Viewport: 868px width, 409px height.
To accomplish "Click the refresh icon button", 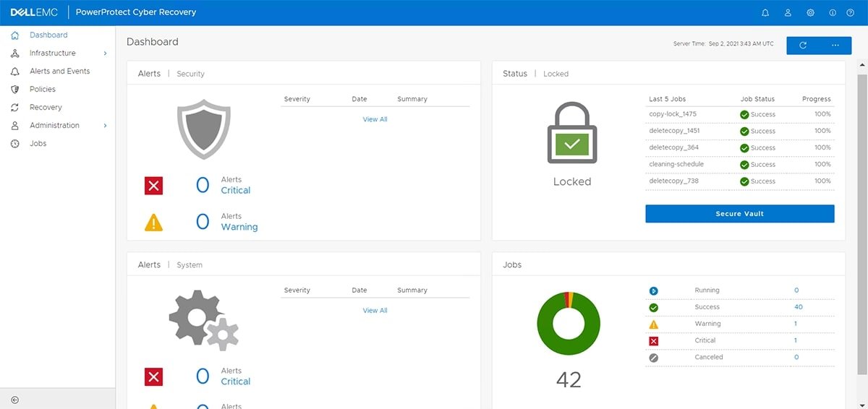I will click(x=803, y=45).
